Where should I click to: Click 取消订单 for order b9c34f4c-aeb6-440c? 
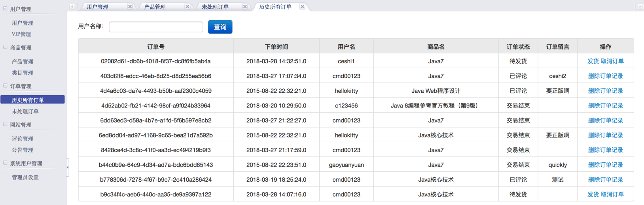click(612, 194)
